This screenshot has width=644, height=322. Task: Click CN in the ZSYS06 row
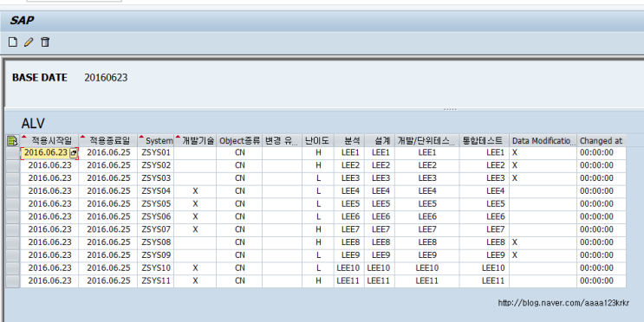click(x=239, y=216)
